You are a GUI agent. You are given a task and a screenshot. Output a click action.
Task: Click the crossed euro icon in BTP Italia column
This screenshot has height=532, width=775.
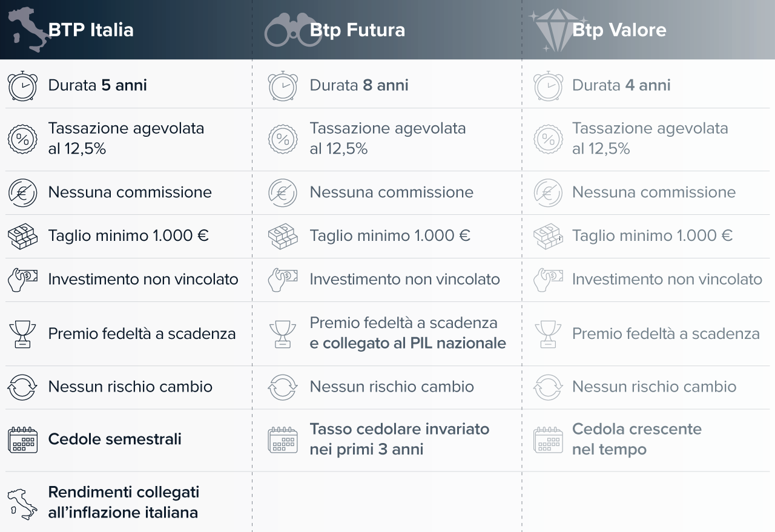click(22, 192)
